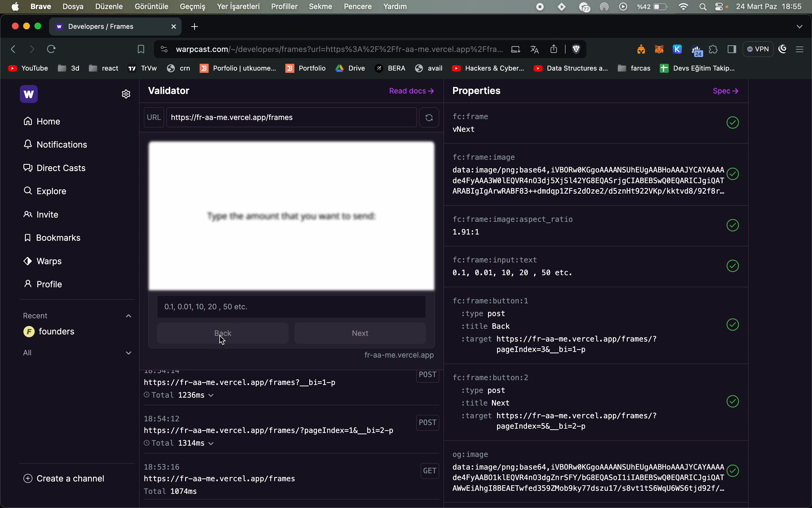
Task: Close the Developers / Frames tab
Action: (174, 27)
